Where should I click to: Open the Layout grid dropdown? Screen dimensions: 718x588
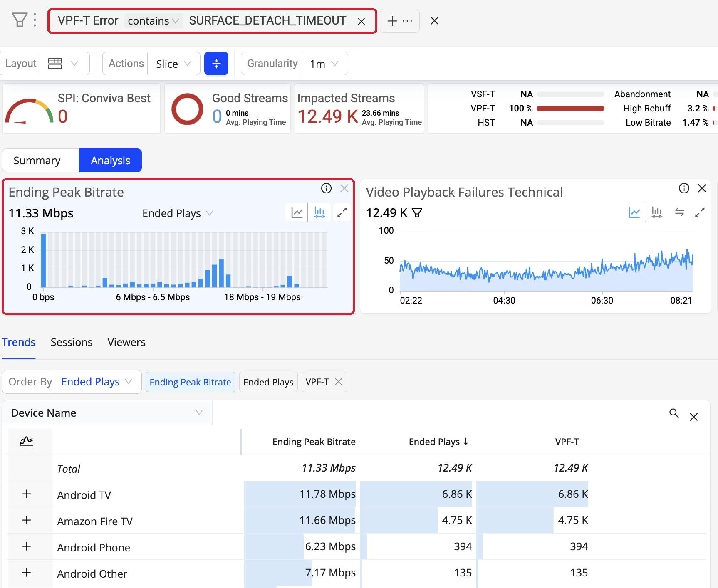[x=64, y=64]
